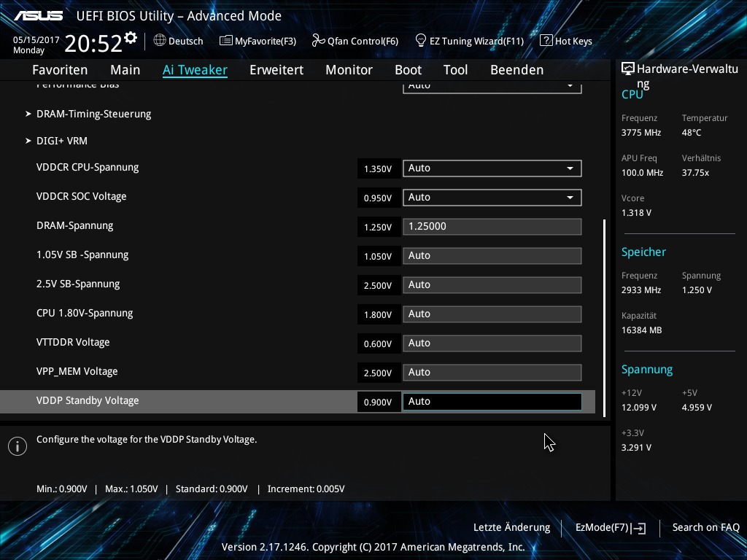This screenshot has height=560, width=747.
Task: Open Search on FAQ link
Action: pyautogui.click(x=706, y=528)
